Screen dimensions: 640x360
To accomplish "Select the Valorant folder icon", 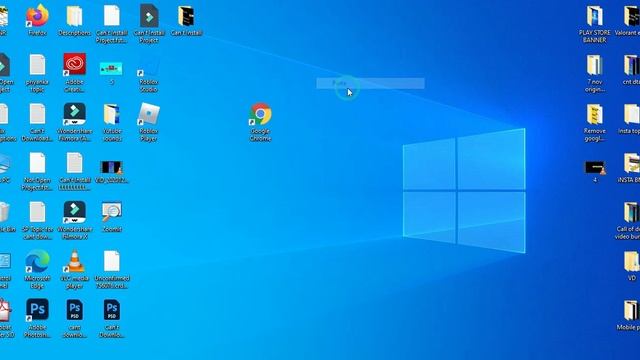I will [632, 16].
